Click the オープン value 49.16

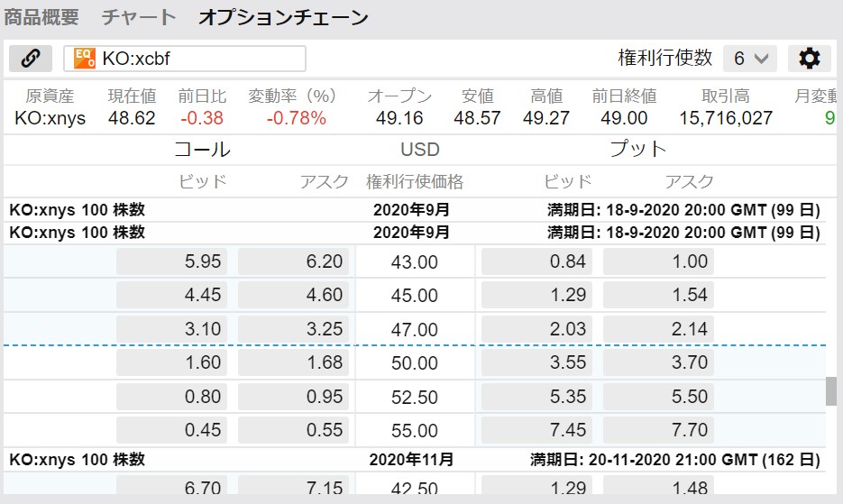[x=399, y=118]
